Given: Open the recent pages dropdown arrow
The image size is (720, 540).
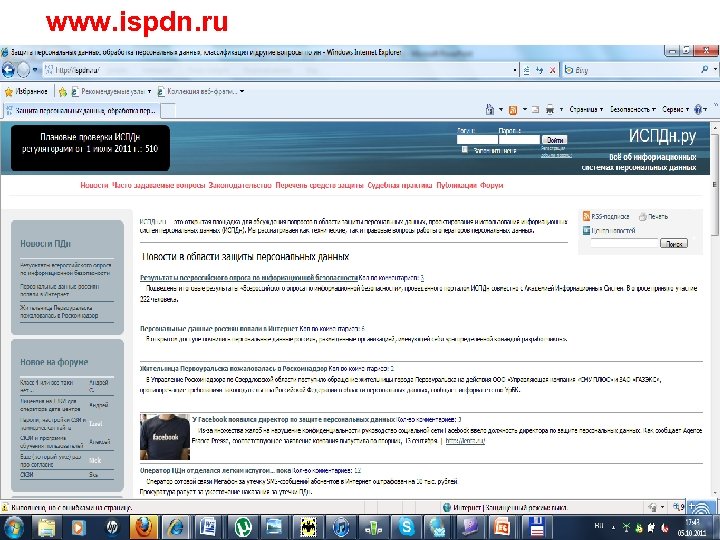Looking at the screenshot, I should point(35,70).
